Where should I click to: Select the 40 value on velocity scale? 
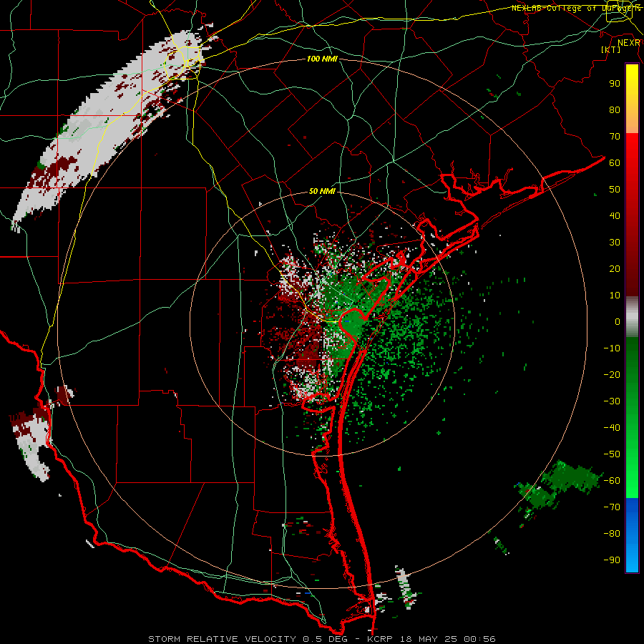[x=615, y=216]
